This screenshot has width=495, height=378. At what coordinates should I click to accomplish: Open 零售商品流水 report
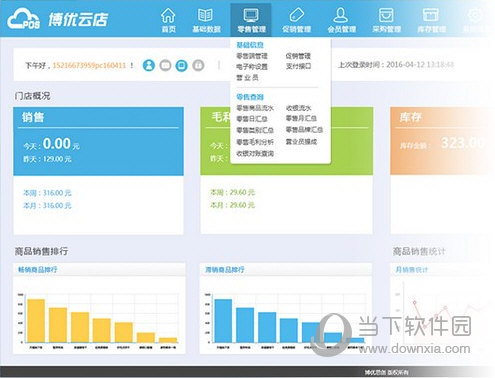point(255,108)
